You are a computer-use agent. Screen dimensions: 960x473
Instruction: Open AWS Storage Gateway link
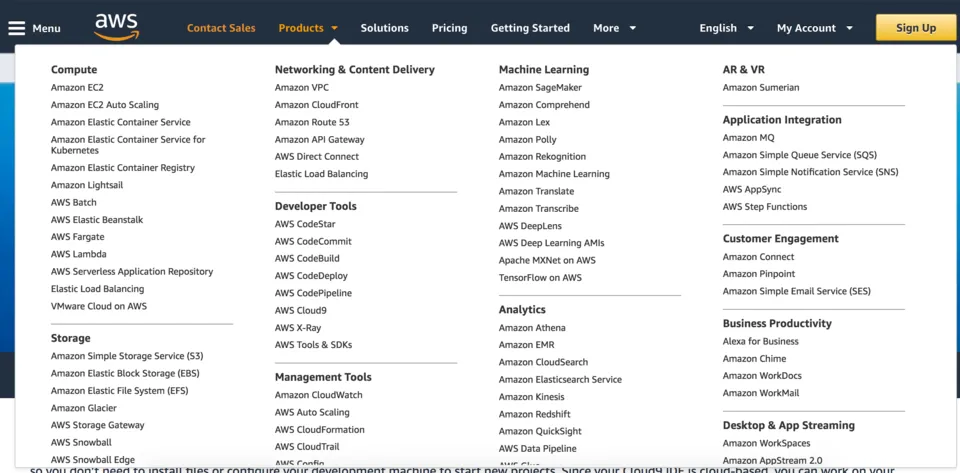click(97, 425)
